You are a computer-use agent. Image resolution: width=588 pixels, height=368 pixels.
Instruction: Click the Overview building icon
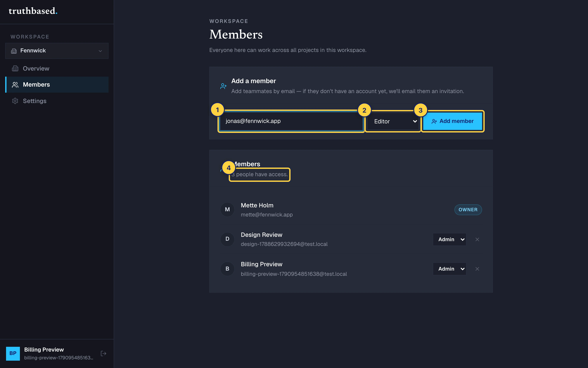15,69
